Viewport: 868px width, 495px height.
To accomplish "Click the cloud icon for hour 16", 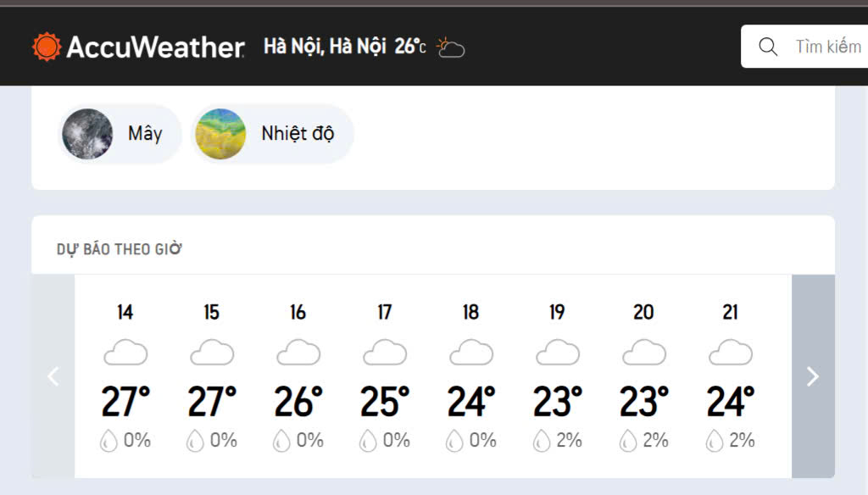I will (x=298, y=352).
